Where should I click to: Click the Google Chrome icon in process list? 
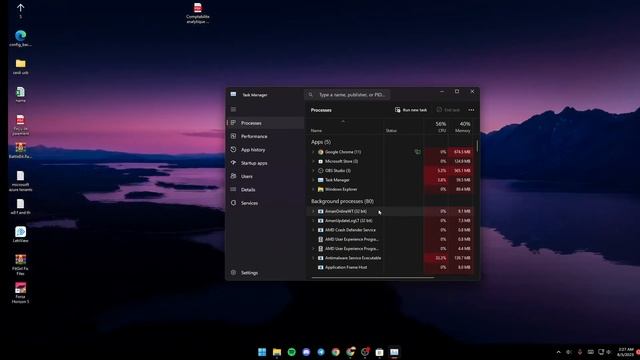[x=320, y=152]
